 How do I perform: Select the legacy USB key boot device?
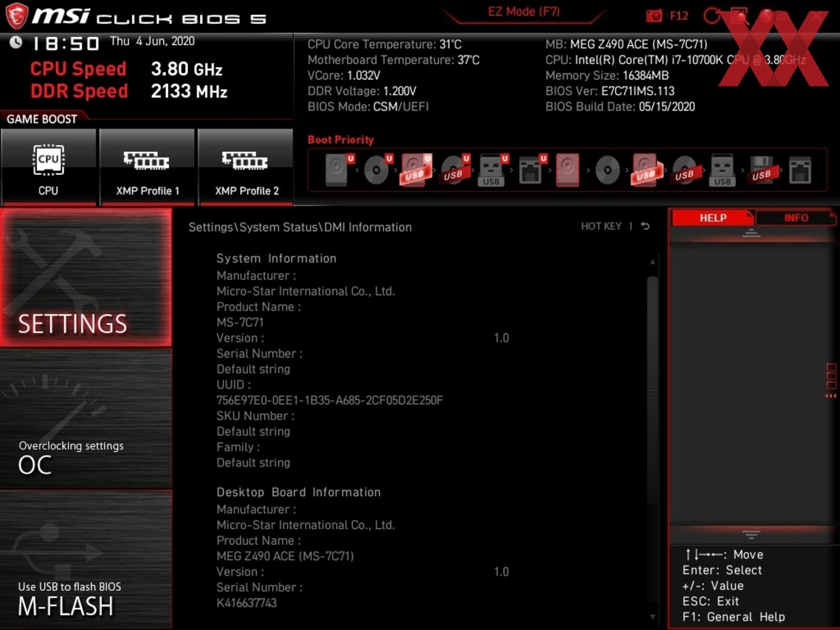point(722,169)
